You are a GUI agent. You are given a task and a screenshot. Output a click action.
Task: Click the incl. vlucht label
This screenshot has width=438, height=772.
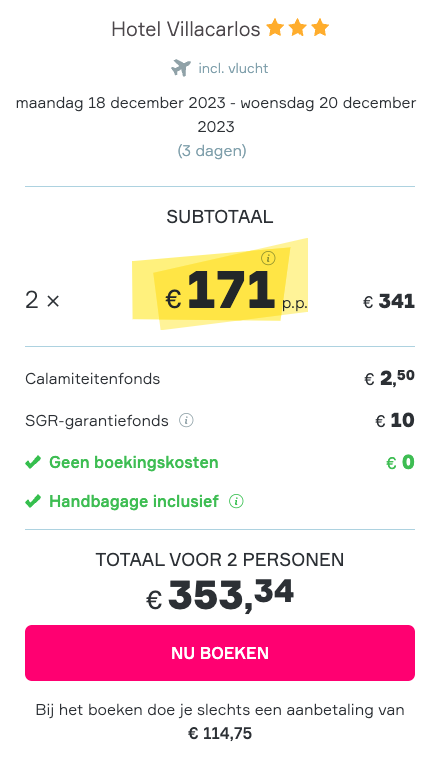point(233,68)
